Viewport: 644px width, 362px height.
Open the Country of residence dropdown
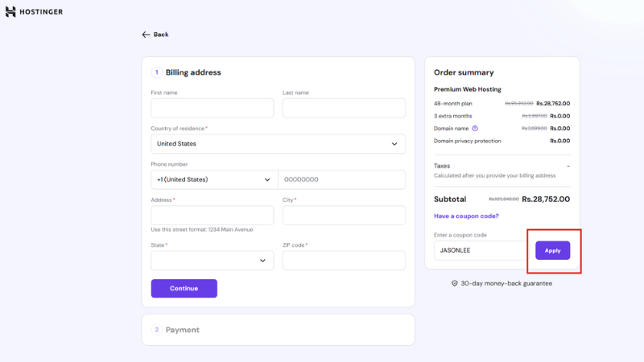click(278, 144)
